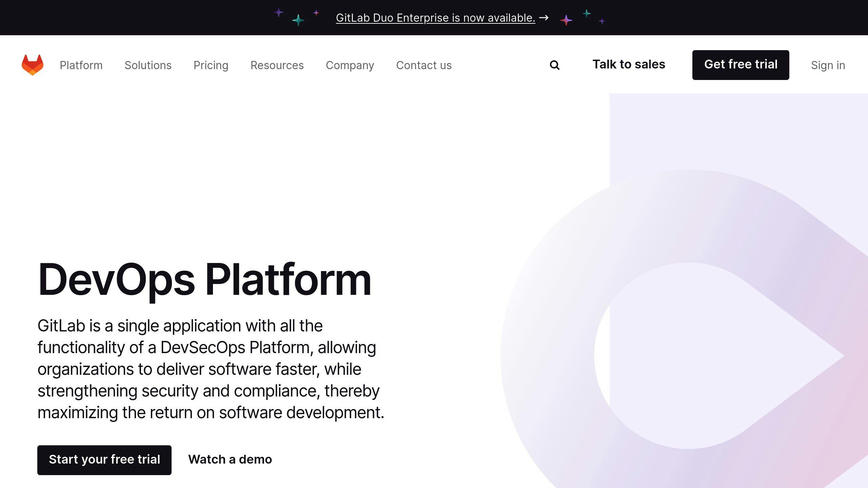Click the Talk to sales link
This screenshot has width=868, height=488.
[628, 64]
